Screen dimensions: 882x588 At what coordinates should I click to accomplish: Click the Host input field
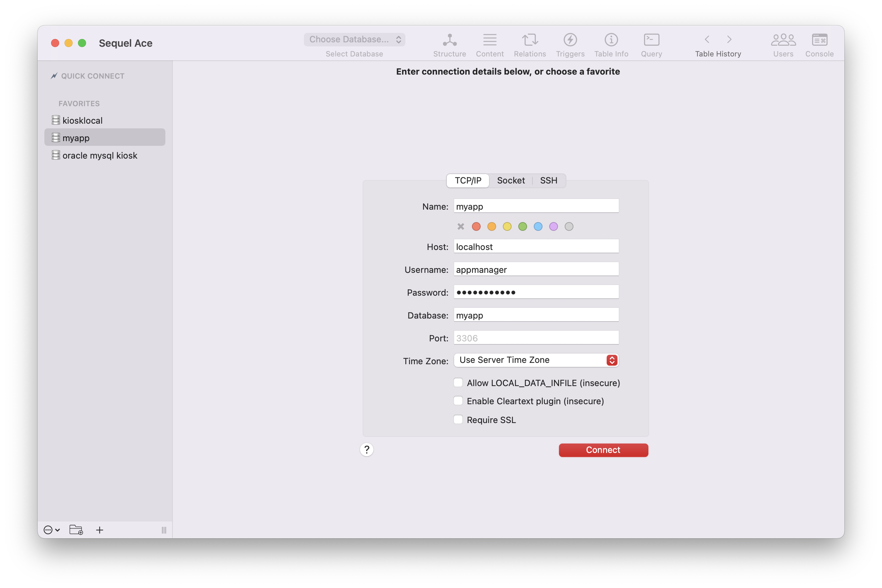(x=536, y=246)
